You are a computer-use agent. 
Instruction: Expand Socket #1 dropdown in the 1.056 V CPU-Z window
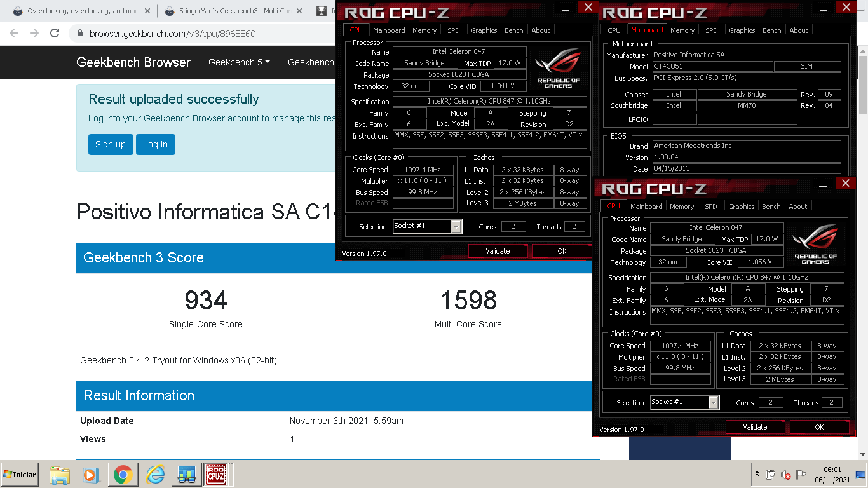713,403
